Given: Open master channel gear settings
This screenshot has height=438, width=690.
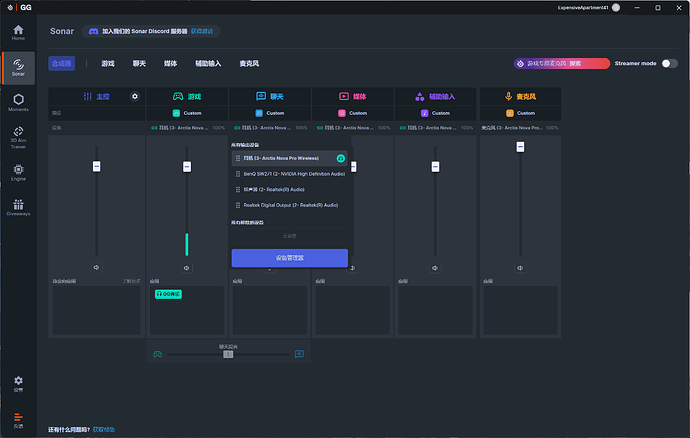Looking at the screenshot, I should 135,96.
